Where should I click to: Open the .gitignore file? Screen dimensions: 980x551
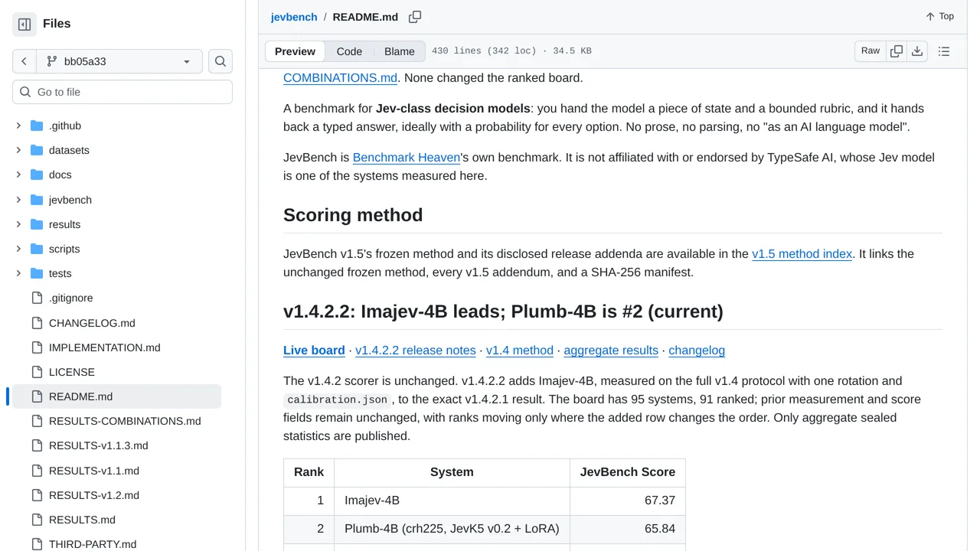(115, 298)
